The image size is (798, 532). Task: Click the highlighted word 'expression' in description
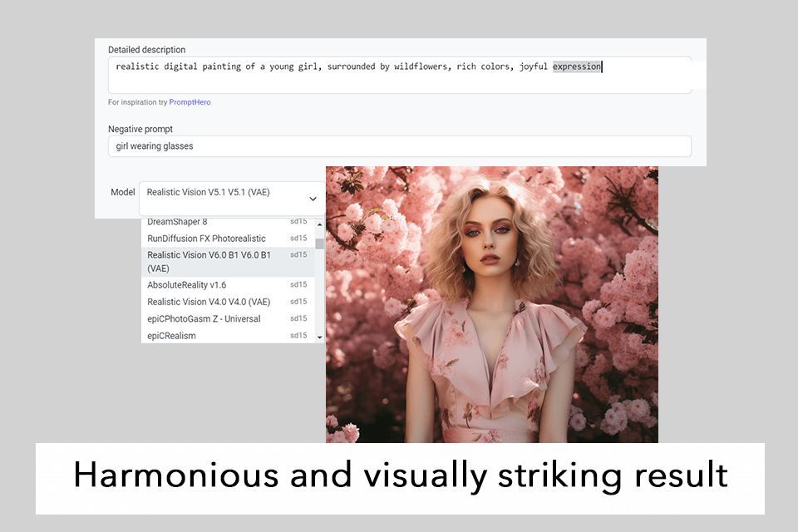pos(577,66)
